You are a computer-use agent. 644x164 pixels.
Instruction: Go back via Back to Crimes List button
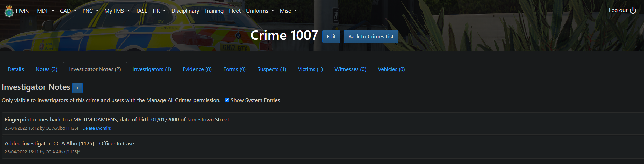click(x=371, y=37)
